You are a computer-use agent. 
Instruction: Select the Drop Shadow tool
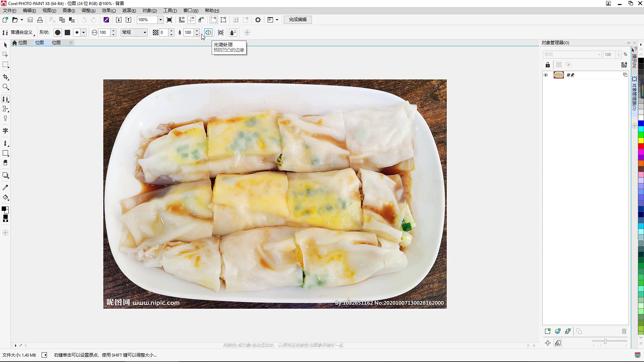tap(5, 175)
